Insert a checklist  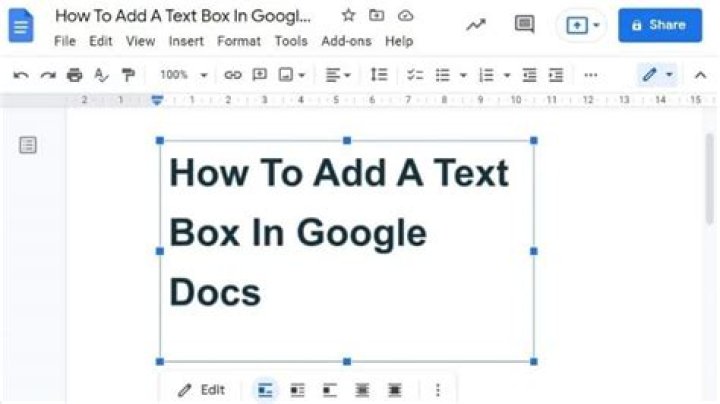tap(415, 75)
